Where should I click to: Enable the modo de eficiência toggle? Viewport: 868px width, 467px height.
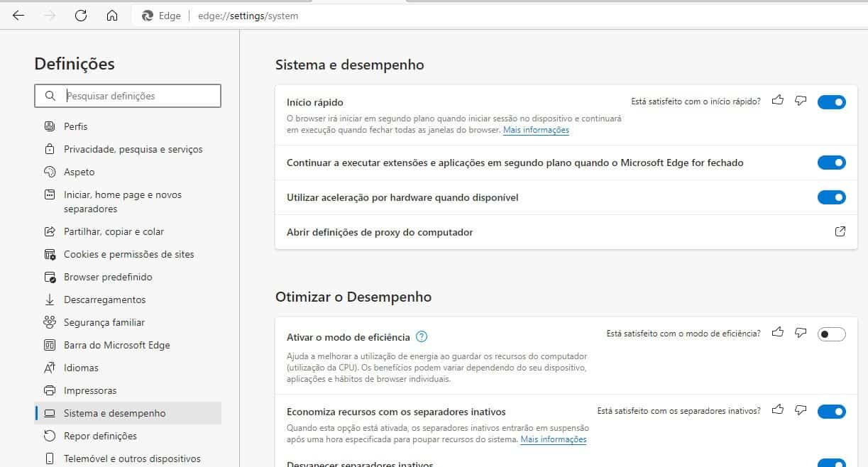coord(831,334)
